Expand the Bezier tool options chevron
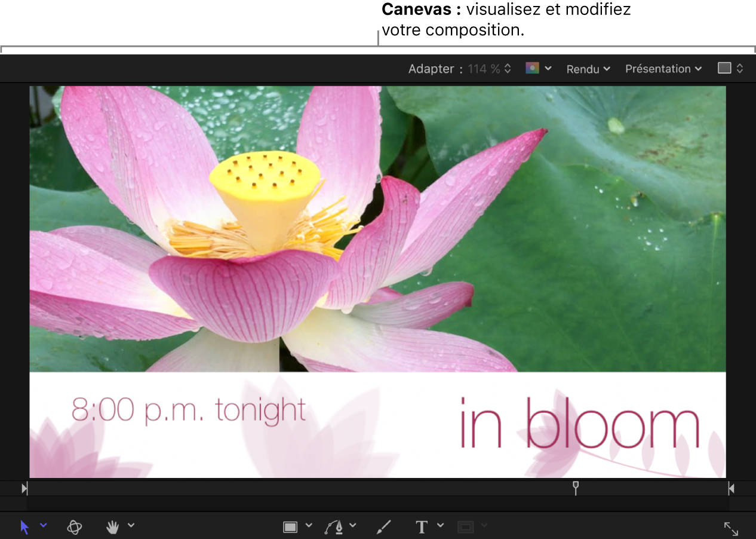 (x=353, y=526)
